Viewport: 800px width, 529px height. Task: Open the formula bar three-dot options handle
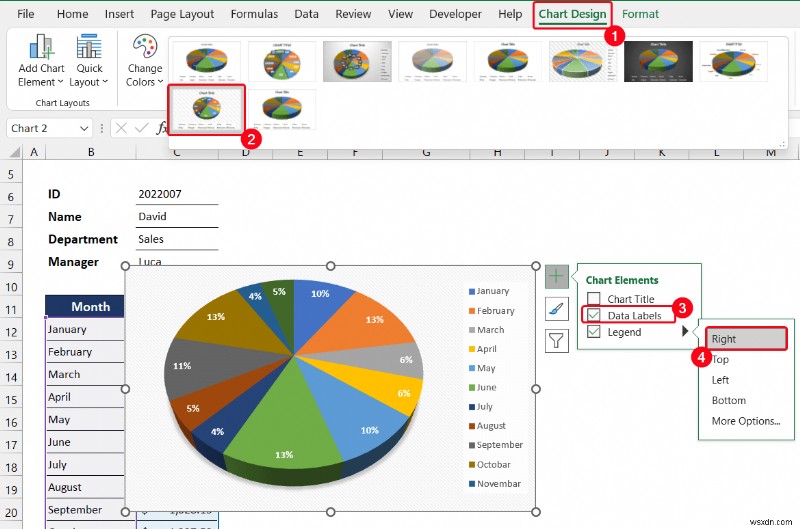102,129
